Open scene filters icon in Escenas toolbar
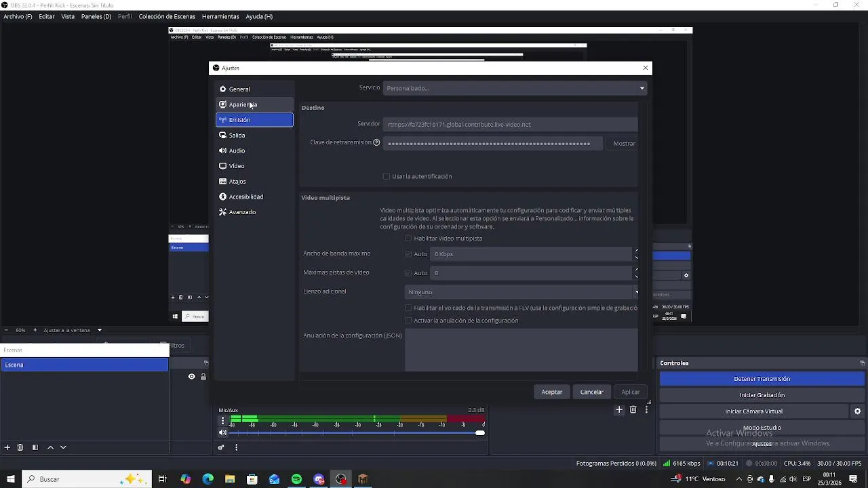The width and height of the screenshot is (868, 488). [x=35, y=447]
